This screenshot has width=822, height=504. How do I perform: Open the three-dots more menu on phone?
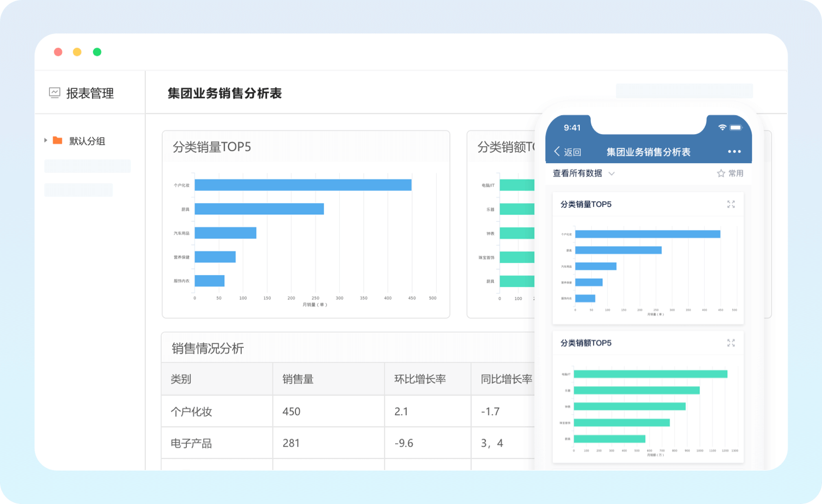pyautogui.click(x=734, y=152)
